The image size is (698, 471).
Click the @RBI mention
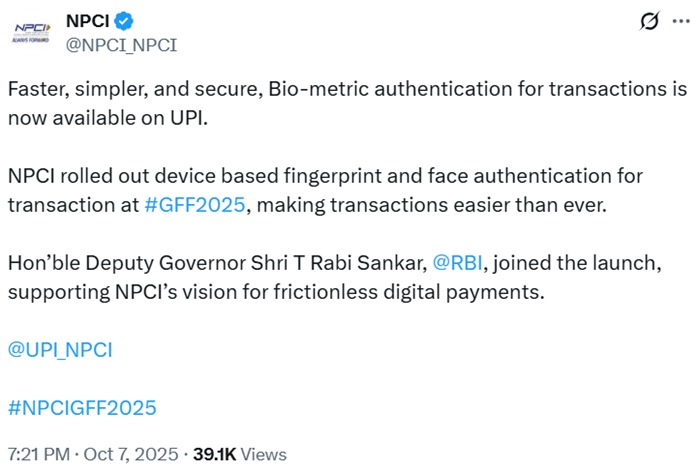pyautogui.click(x=461, y=263)
